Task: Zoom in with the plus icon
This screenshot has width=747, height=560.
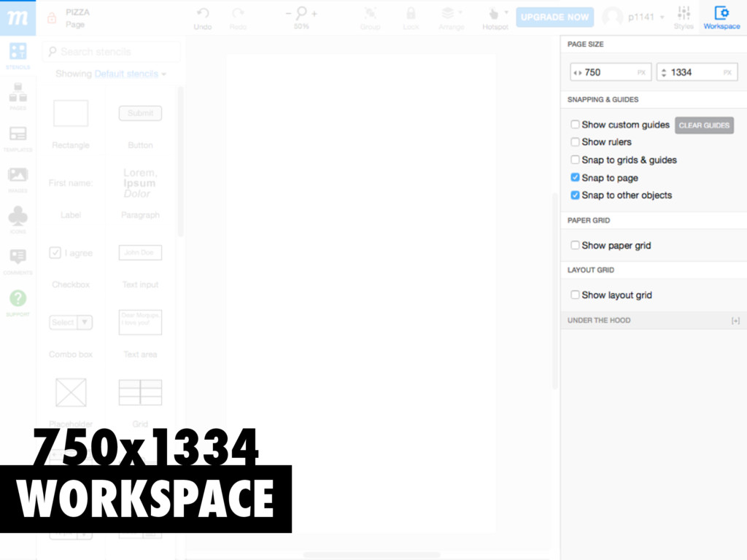Action: [314, 14]
